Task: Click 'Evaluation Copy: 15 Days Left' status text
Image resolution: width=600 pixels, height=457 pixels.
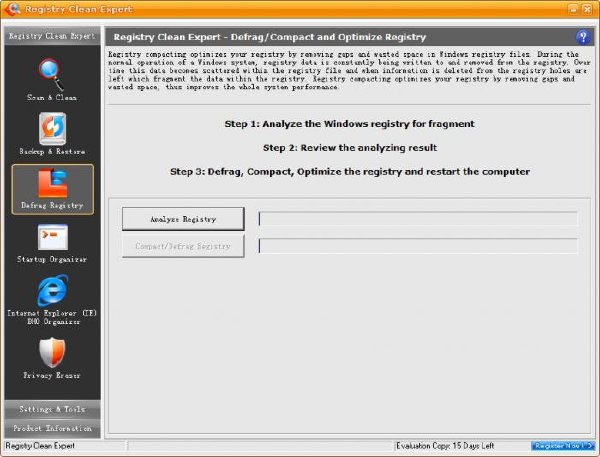Action: pyautogui.click(x=445, y=446)
